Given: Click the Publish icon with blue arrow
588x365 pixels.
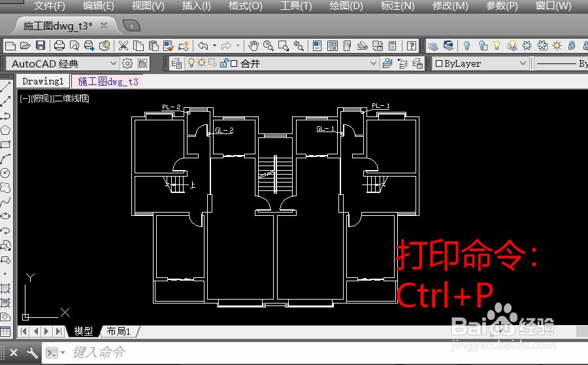Looking at the screenshot, I should click(x=90, y=46).
